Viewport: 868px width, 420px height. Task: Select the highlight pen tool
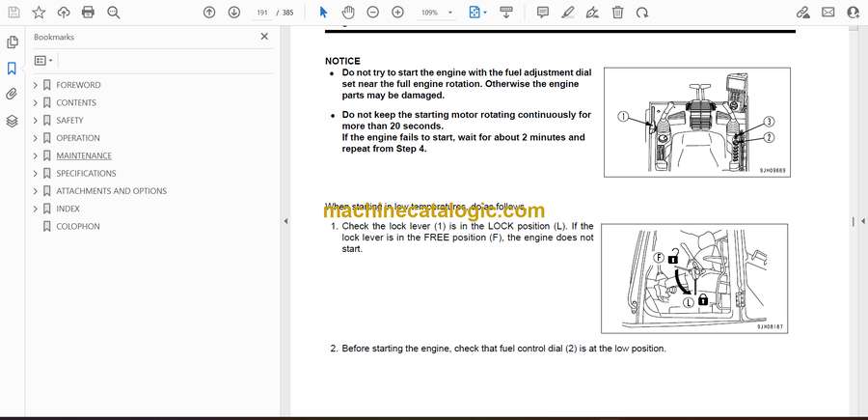(567, 13)
